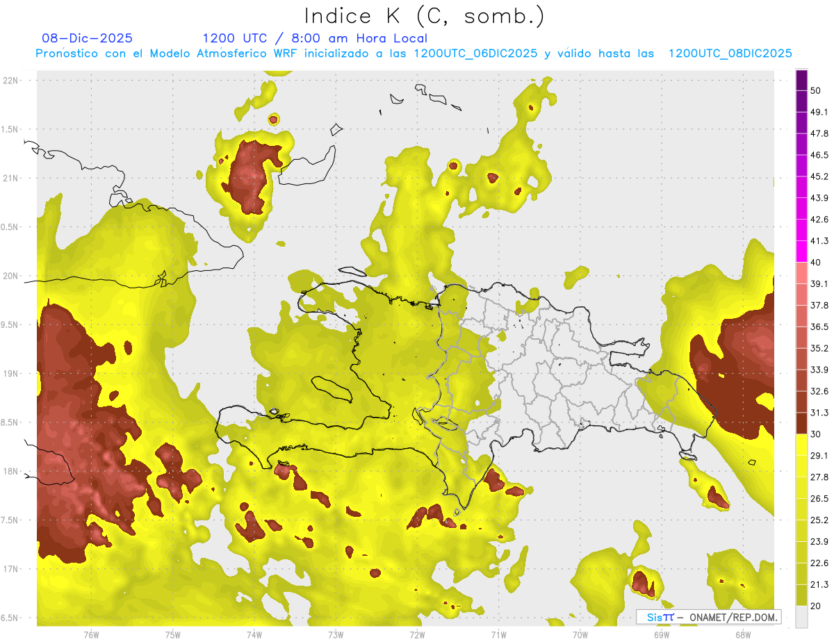Click the '33.9' color bar value

click(819, 370)
